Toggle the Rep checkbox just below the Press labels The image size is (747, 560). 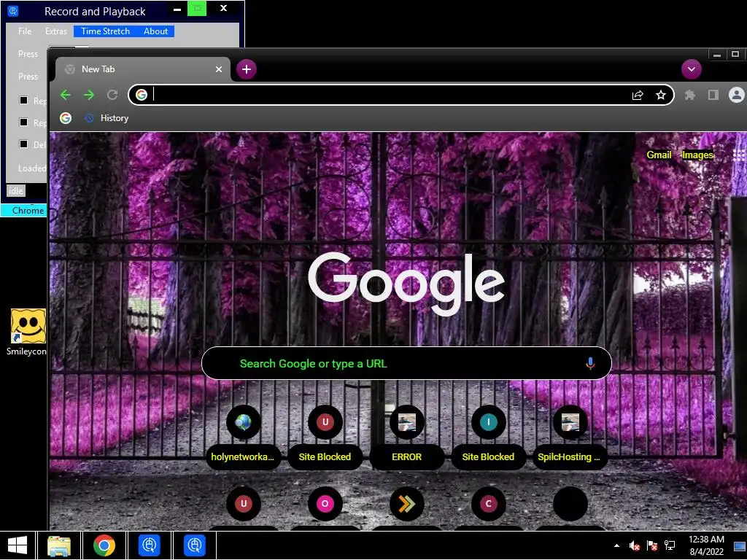pyautogui.click(x=23, y=100)
